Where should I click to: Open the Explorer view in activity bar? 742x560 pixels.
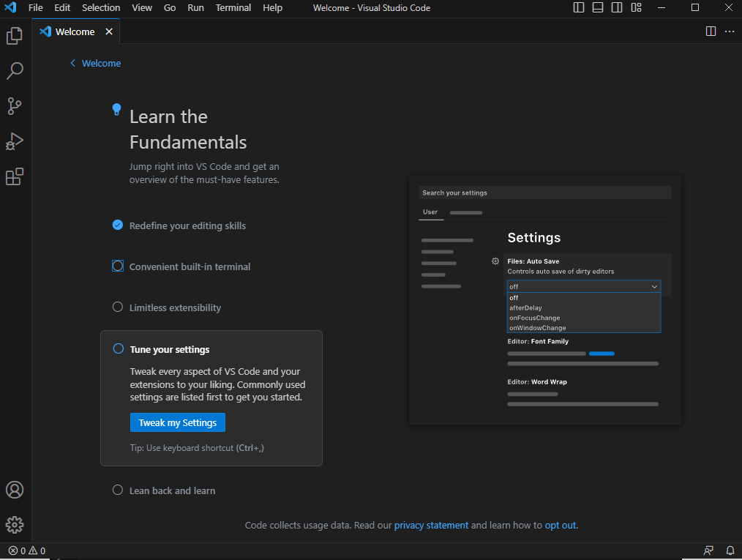(15, 35)
